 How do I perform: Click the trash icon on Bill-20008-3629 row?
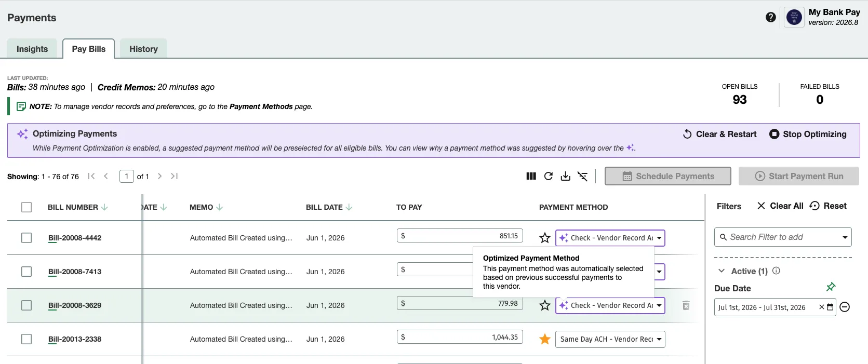pos(686,305)
